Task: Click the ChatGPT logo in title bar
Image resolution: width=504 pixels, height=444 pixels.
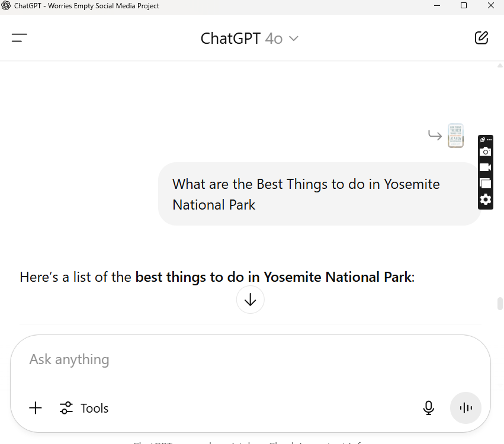Action: coord(6,5)
